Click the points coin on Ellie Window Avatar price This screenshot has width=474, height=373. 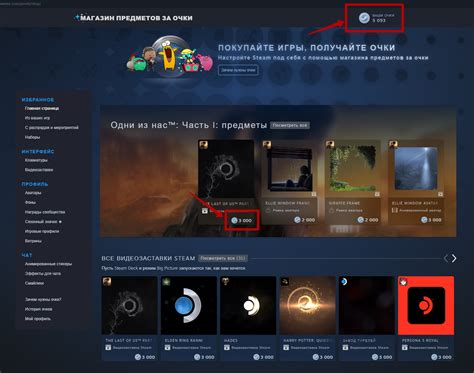(x=424, y=220)
